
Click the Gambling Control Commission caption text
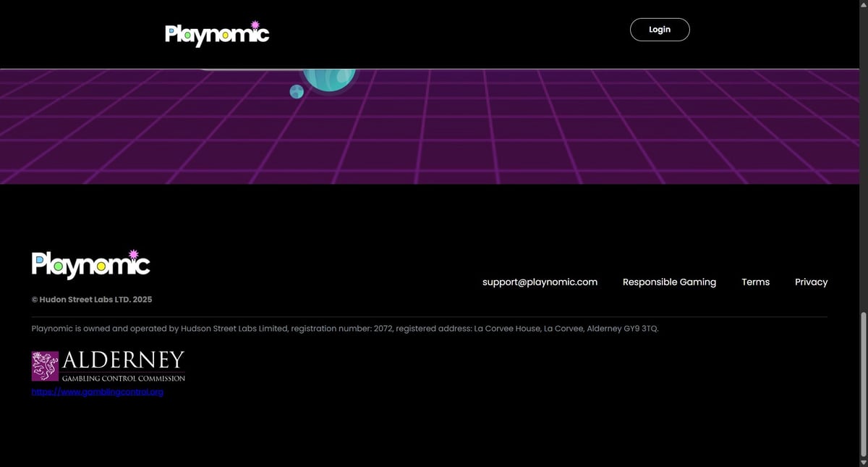(x=123, y=378)
